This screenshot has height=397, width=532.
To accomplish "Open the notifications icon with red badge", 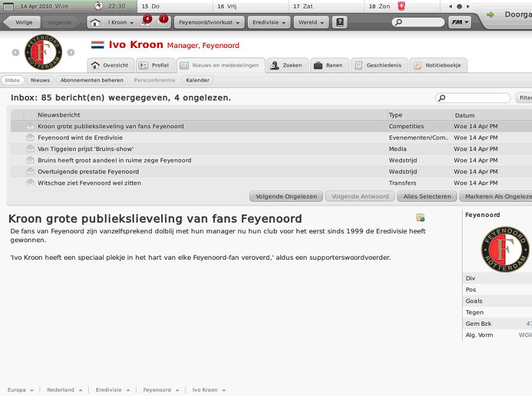I will coord(162,22).
